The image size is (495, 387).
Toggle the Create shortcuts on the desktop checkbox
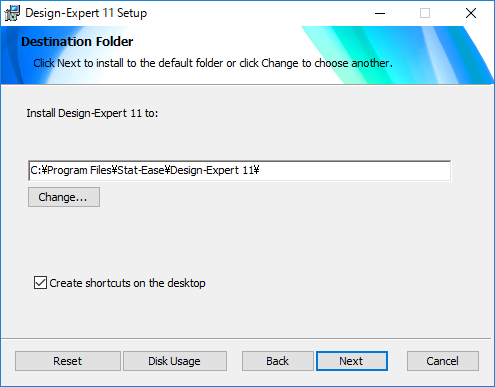click(40, 283)
